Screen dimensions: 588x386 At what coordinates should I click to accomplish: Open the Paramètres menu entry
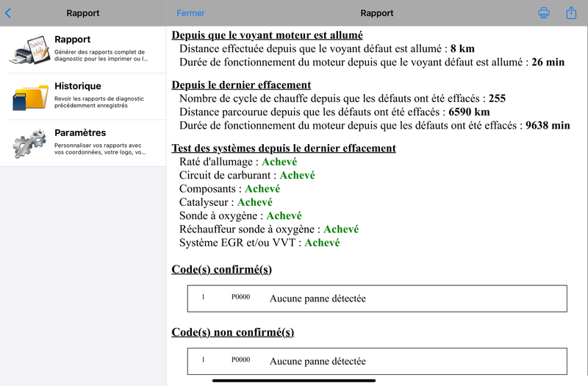point(83,143)
